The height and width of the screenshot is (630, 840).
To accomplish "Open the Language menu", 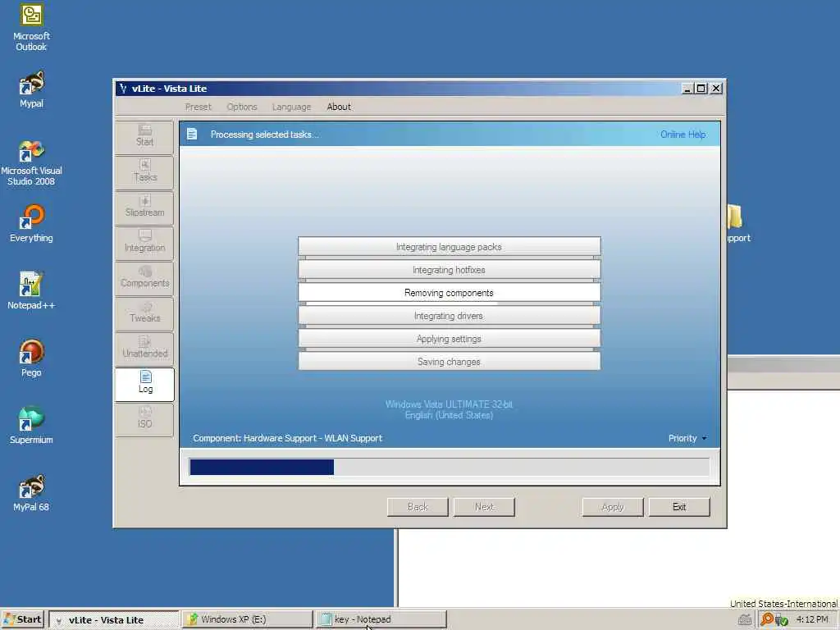I will tap(291, 107).
